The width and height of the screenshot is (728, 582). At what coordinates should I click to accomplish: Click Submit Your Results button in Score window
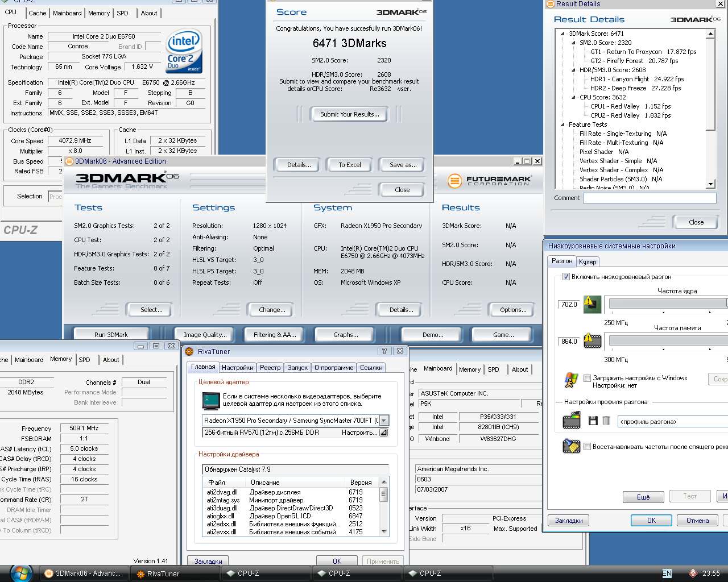point(349,114)
